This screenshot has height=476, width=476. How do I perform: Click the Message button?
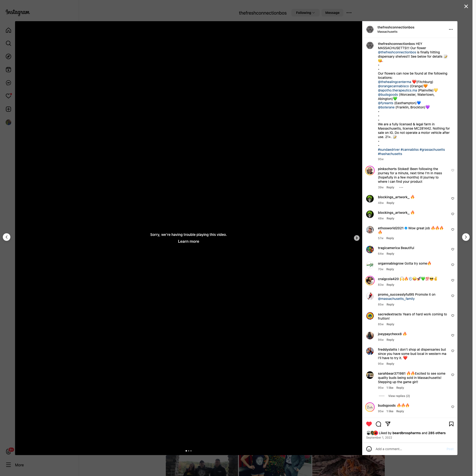pos(332,13)
